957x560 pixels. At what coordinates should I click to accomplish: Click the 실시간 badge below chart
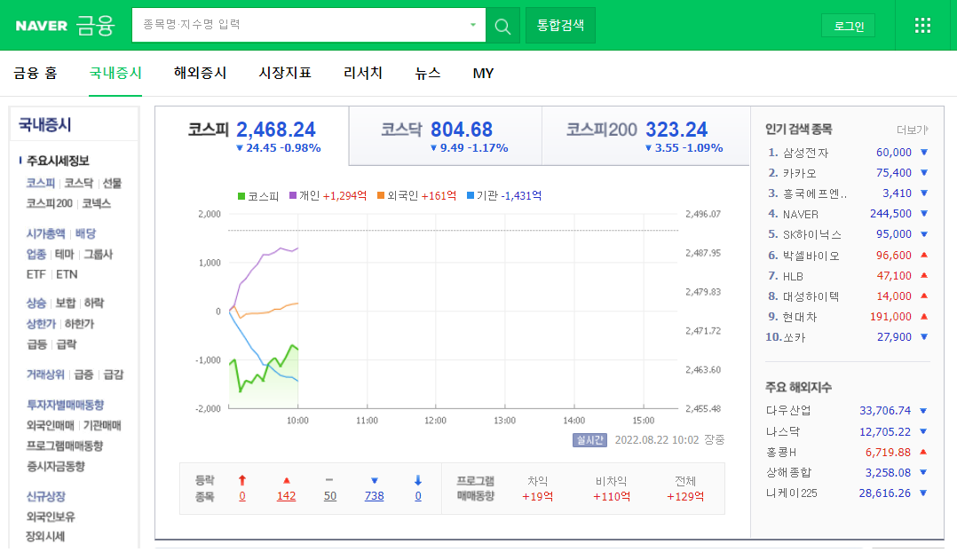point(589,440)
